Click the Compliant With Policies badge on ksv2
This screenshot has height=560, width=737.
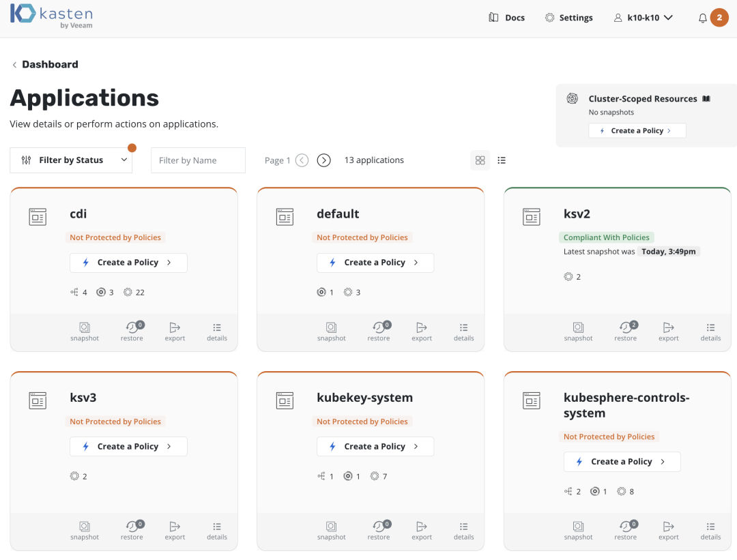[x=607, y=238]
